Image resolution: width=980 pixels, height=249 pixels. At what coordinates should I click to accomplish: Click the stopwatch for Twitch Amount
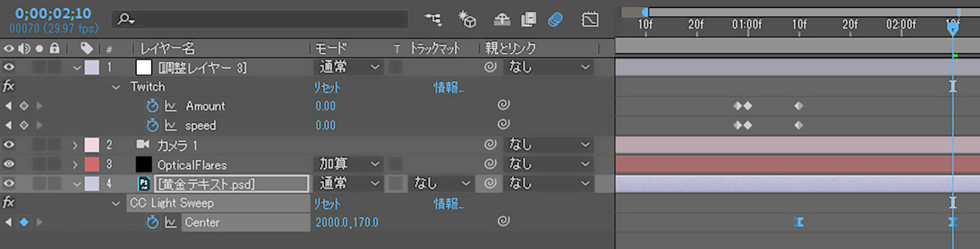[x=153, y=106]
